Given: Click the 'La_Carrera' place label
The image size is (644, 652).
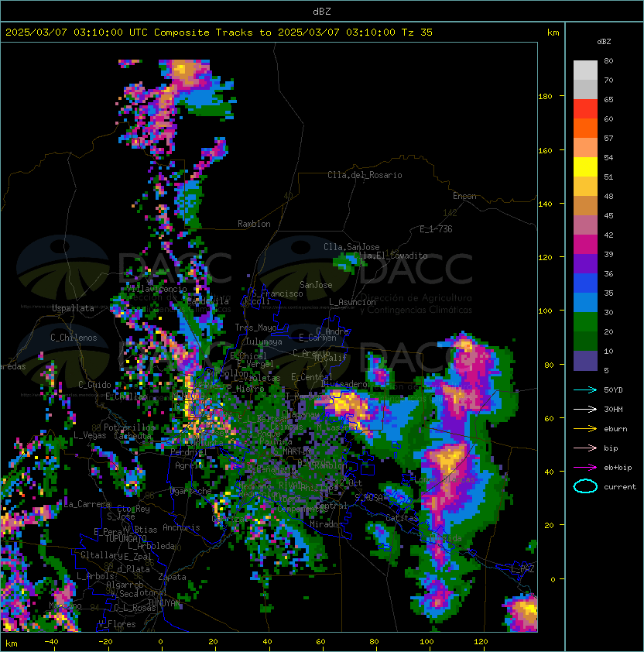Looking at the screenshot, I should 87,504.
